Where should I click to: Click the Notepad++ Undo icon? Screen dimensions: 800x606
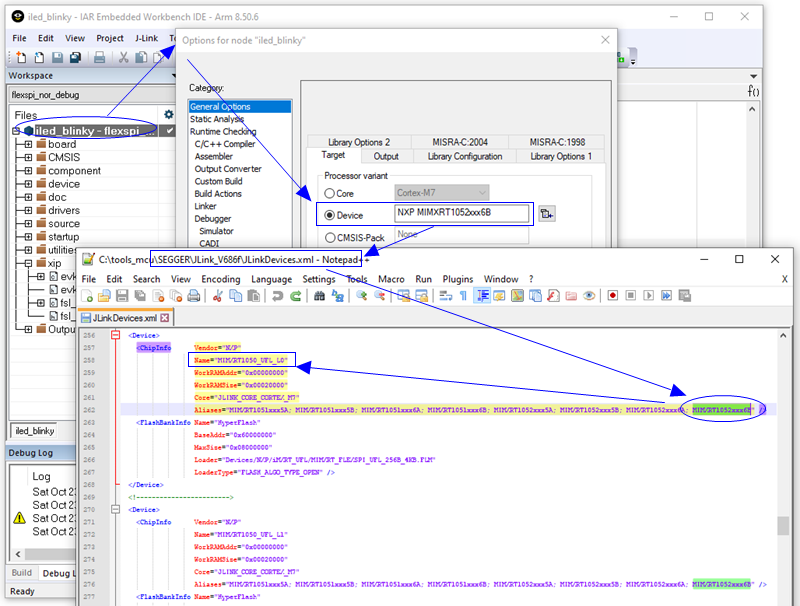pos(277,296)
